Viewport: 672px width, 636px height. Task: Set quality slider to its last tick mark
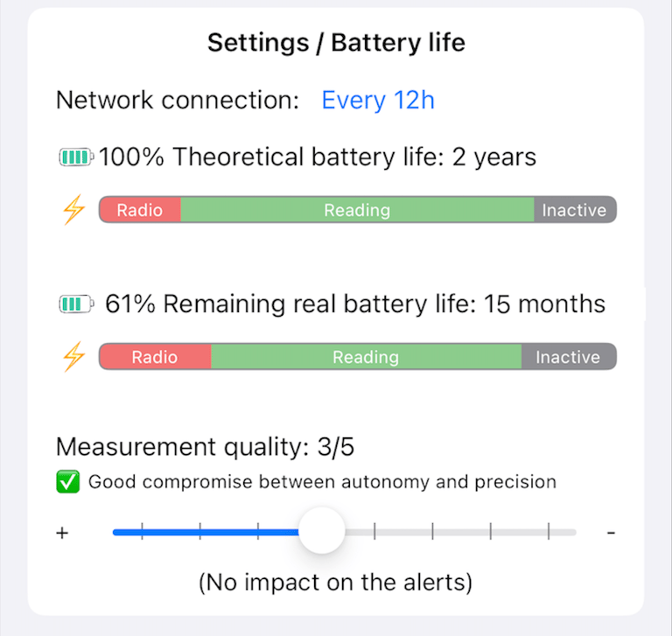[x=549, y=531]
